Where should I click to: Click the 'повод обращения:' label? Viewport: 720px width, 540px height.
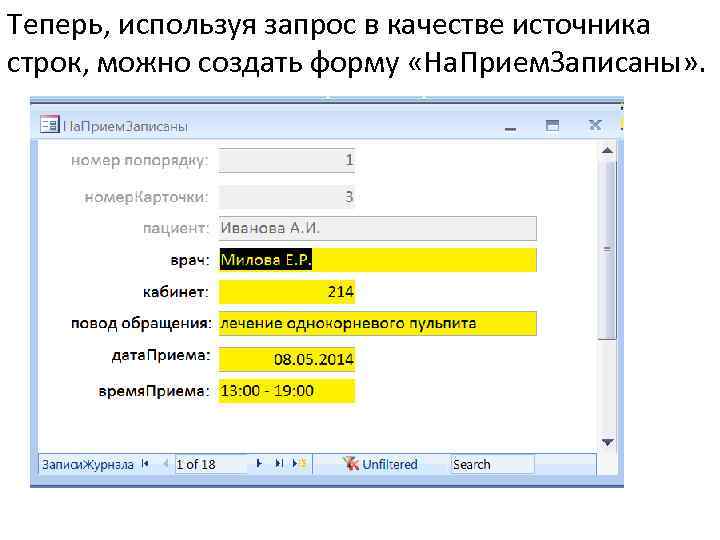point(141,324)
